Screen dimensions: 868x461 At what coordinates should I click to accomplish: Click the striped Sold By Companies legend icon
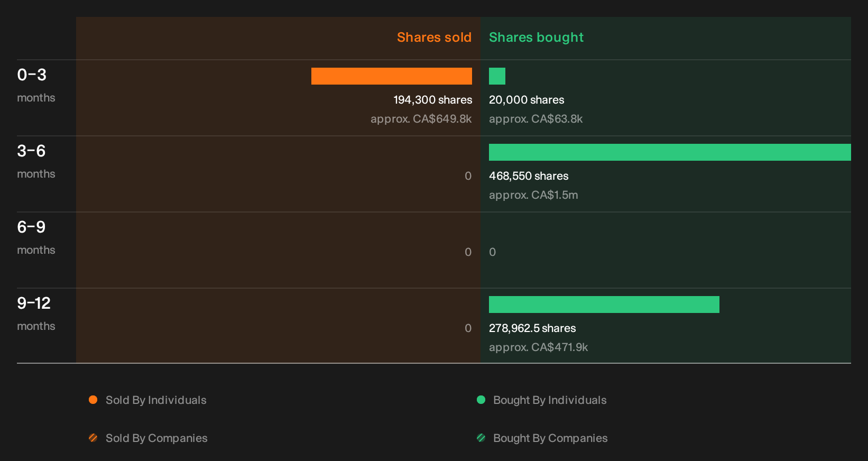coord(93,438)
